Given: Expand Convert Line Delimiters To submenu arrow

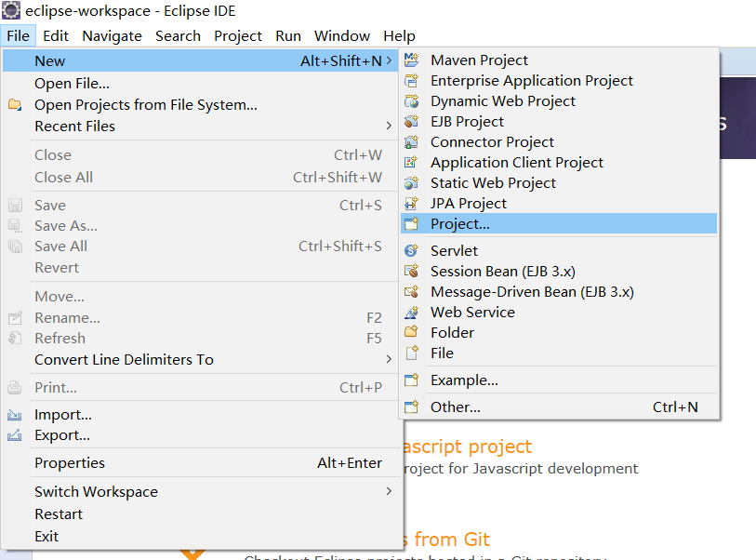Looking at the screenshot, I should [389, 359].
